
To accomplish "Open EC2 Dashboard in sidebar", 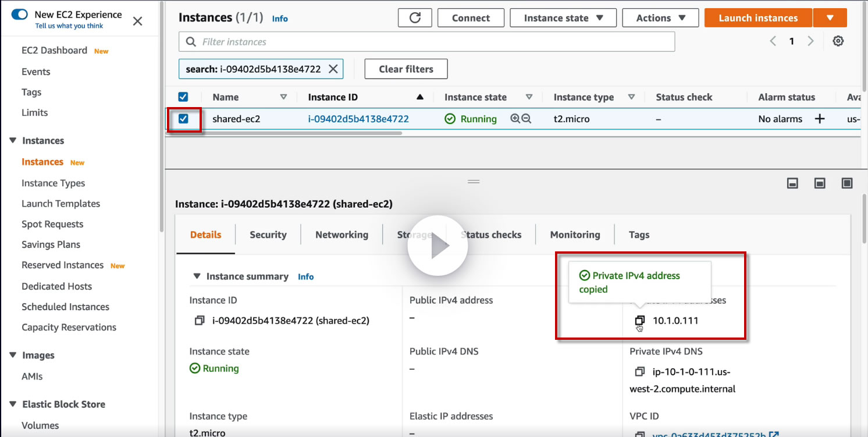I will click(54, 51).
